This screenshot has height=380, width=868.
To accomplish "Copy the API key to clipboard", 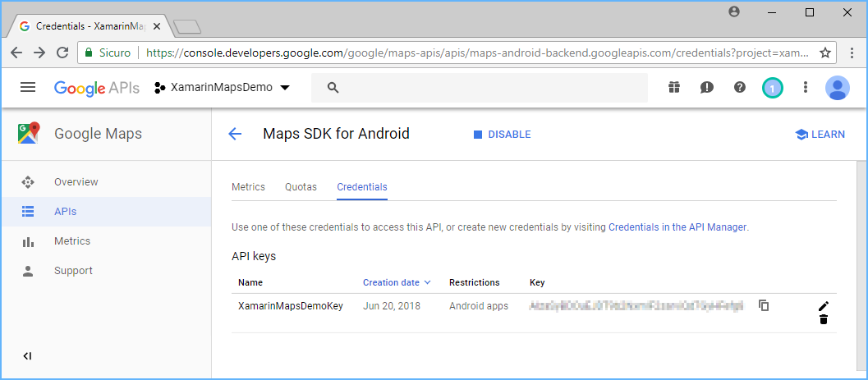I will [x=764, y=305].
